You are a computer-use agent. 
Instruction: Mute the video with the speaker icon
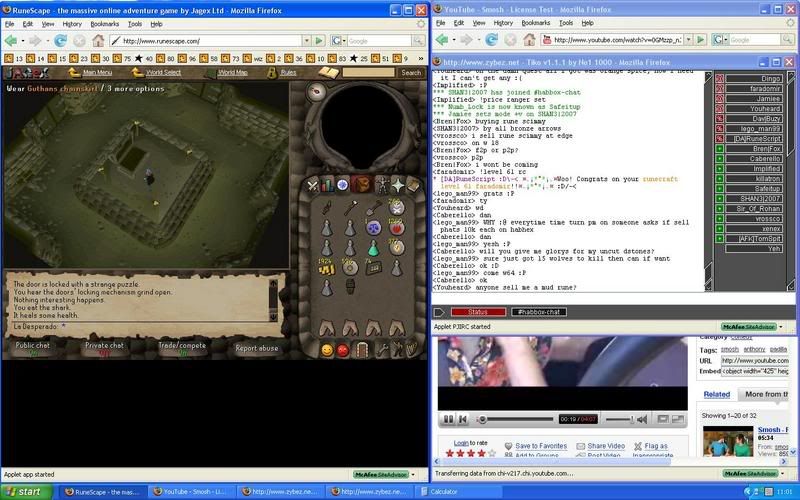pos(642,419)
